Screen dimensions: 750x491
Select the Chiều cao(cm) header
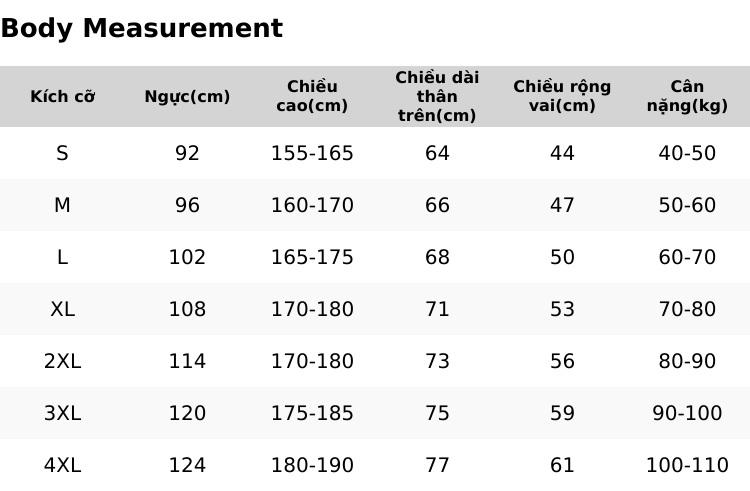coord(312,96)
